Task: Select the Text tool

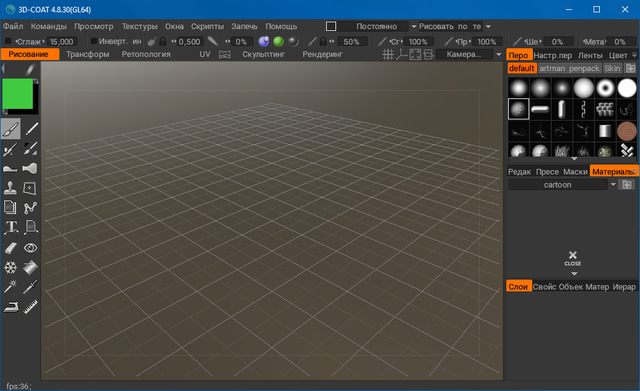Action: pyautogui.click(x=11, y=227)
